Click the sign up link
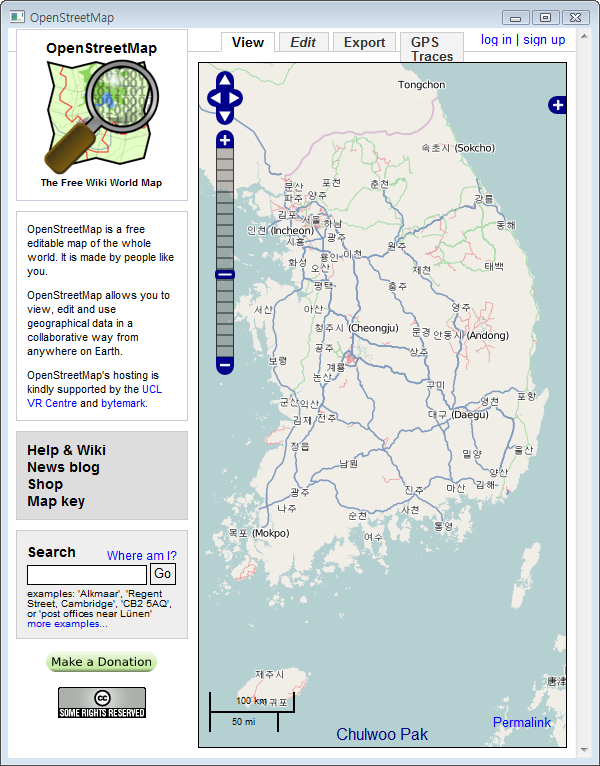Viewport: 600px width, 766px height. [x=544, y=40]
